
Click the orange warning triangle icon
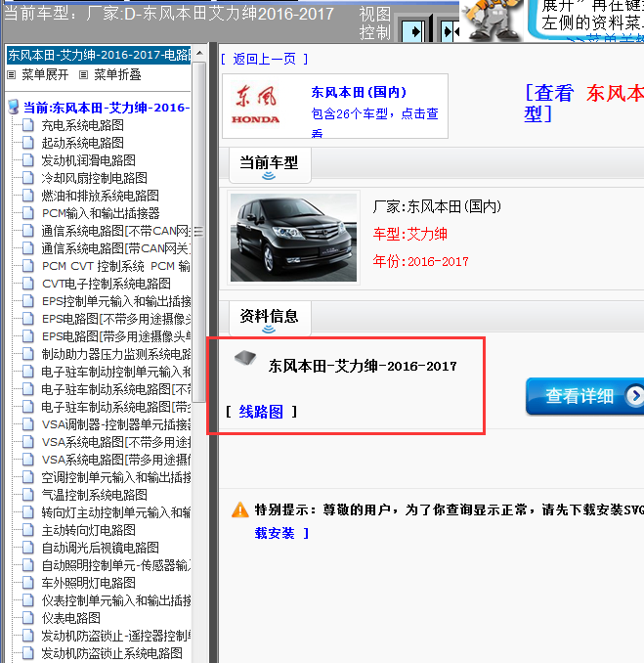click(x=240, y=509)
